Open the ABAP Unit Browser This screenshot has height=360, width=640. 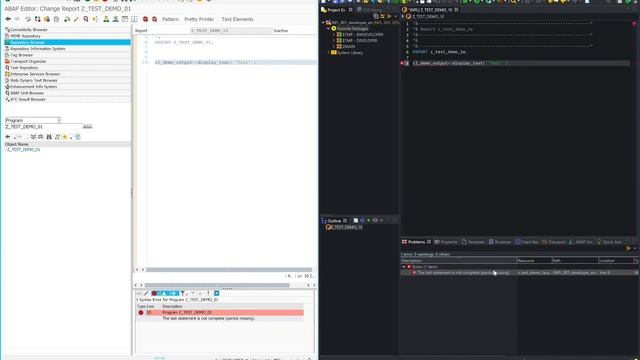tap(67, 93)
